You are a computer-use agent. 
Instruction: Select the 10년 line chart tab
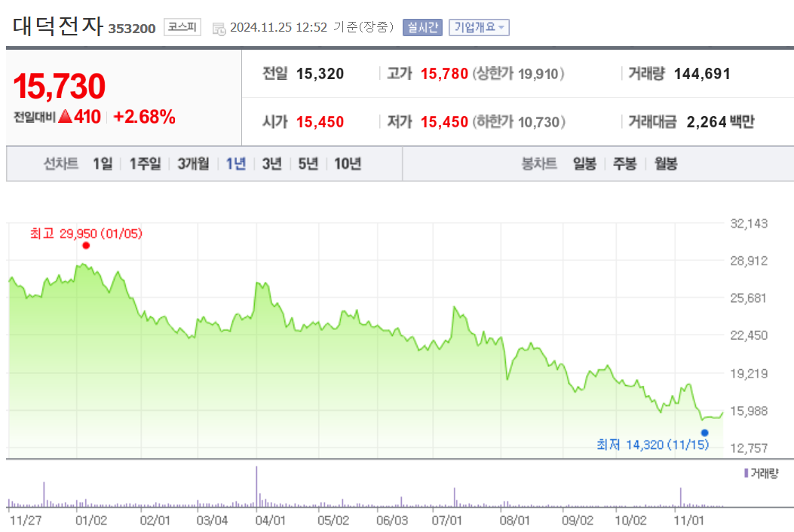(348, 164)
